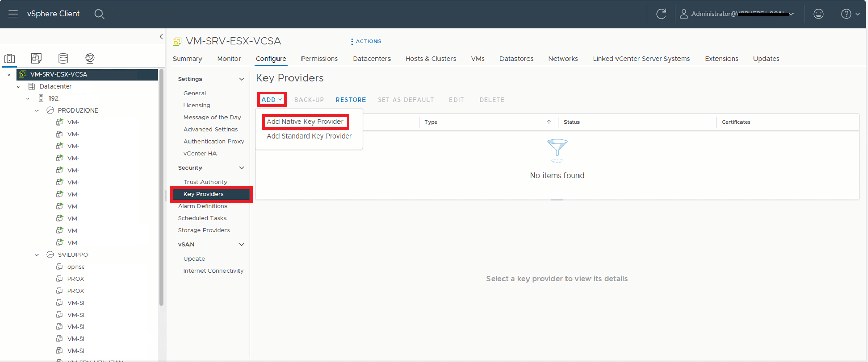Sort by Type column header

tap(431, 122)
